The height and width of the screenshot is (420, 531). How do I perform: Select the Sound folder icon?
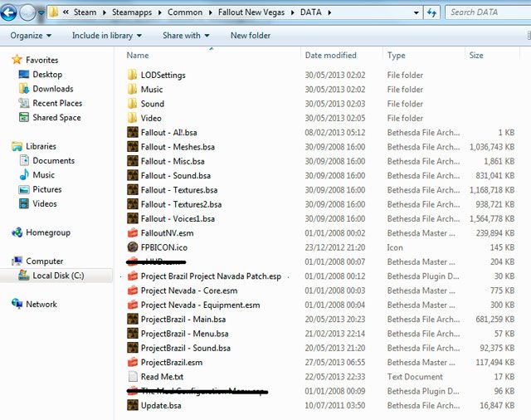[133, 104]
